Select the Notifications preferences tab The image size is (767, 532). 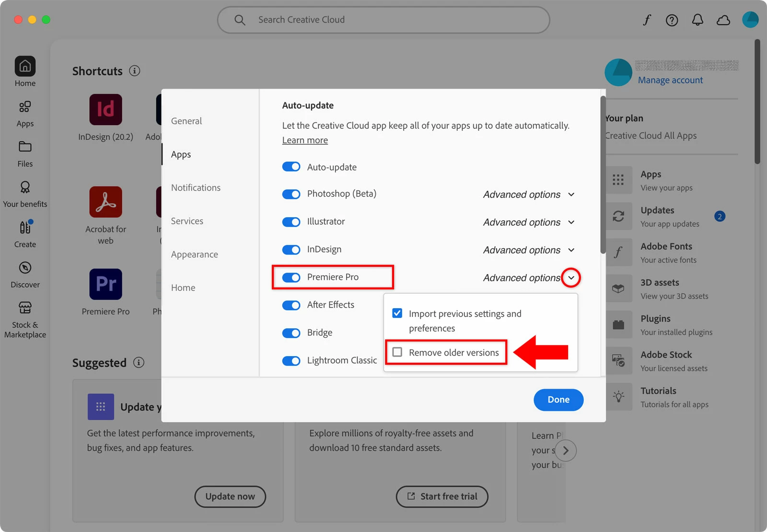click(x=196, y=188)
